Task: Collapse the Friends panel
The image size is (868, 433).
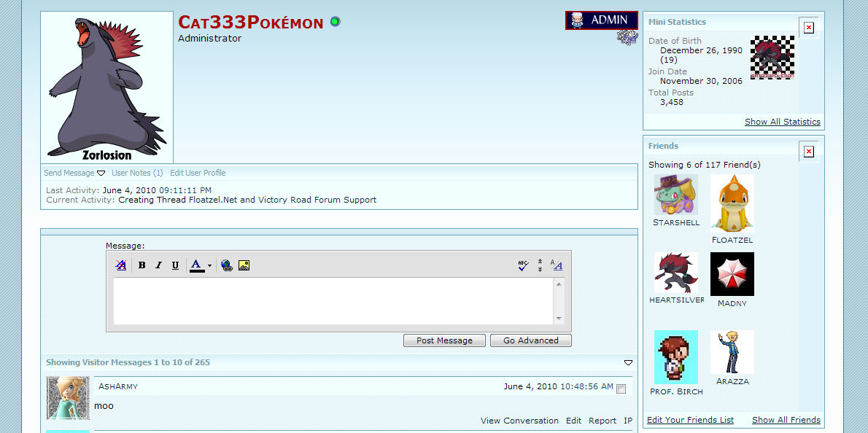Action: click(x=808, y=152)
